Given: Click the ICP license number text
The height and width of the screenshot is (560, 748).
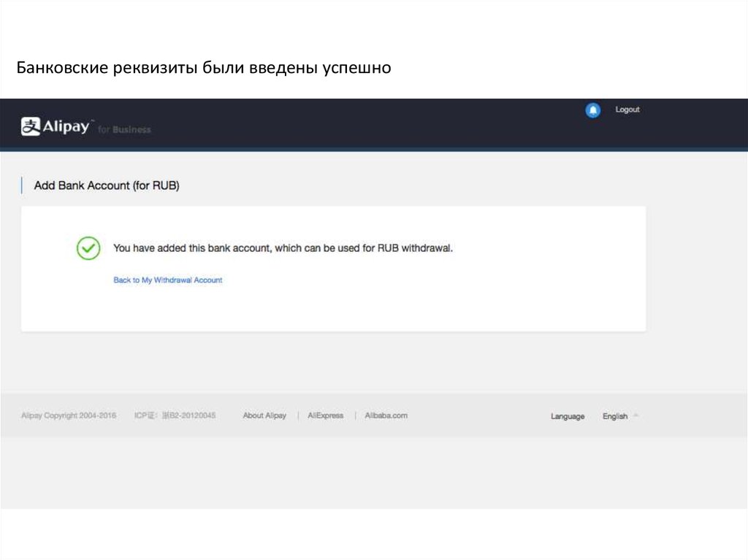Looking at the screenshot, I should tap(175, 415).
